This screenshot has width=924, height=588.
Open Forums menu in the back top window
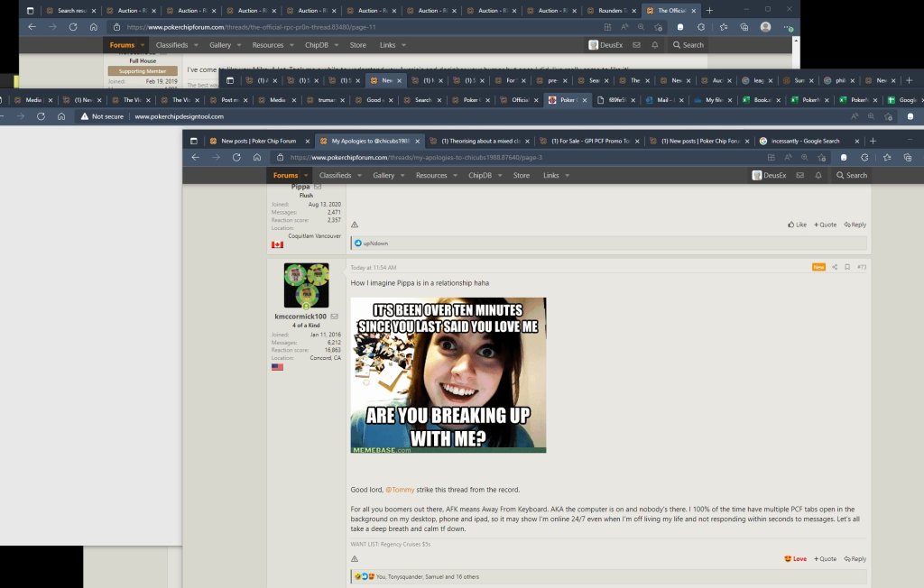[122, 45]
